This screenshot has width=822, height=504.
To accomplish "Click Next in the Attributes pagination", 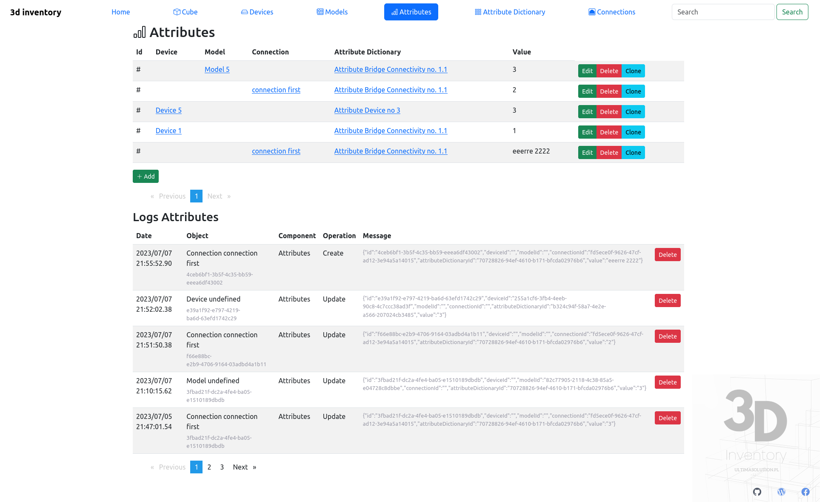I will [219, 196].
